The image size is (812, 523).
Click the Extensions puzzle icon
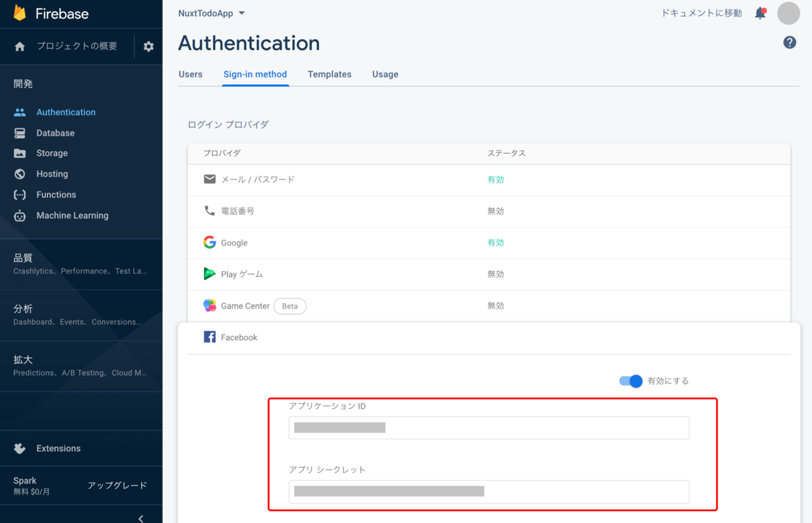tap(20, 449)
